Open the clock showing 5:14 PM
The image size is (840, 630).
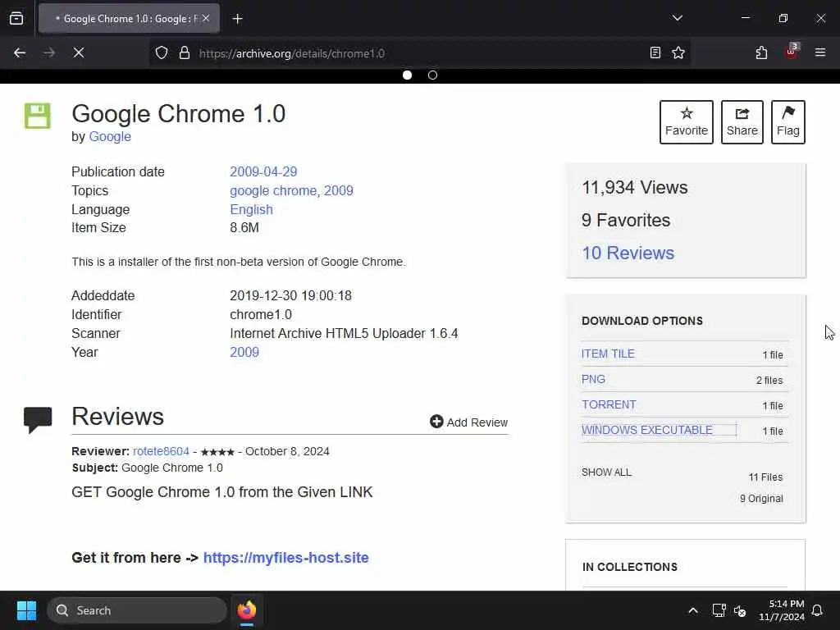coord(782,610)
